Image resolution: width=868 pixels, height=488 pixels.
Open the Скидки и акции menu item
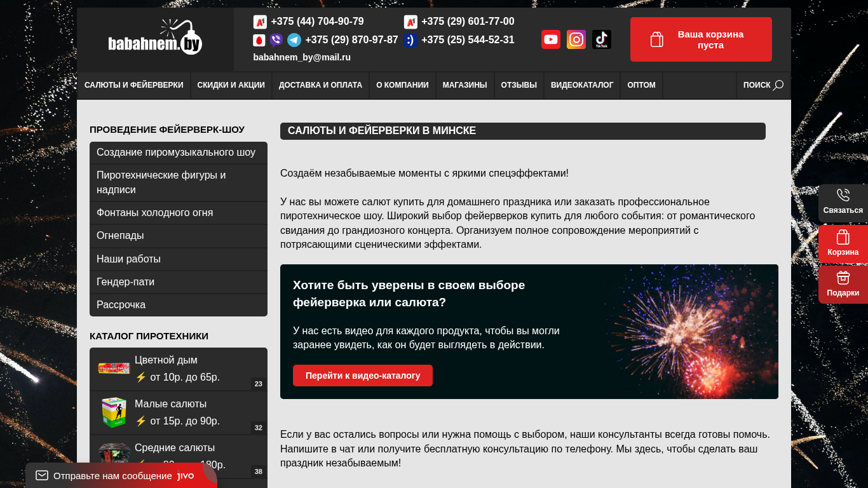click(x=231, y=85)
